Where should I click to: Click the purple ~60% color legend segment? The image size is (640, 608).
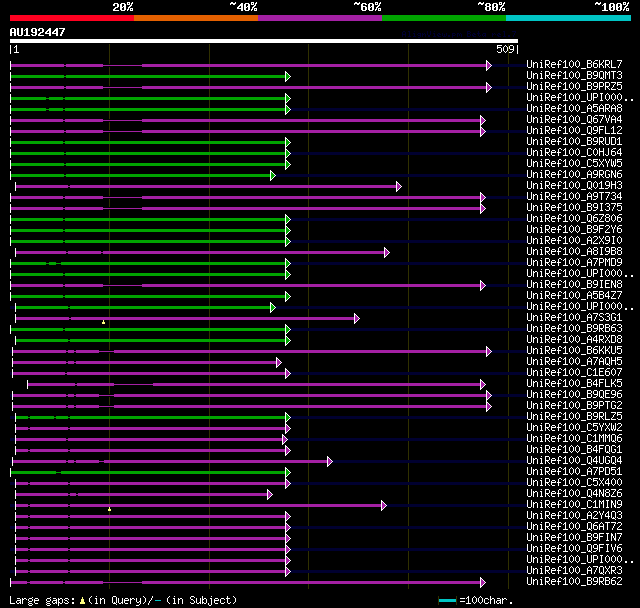click(320, 18)
